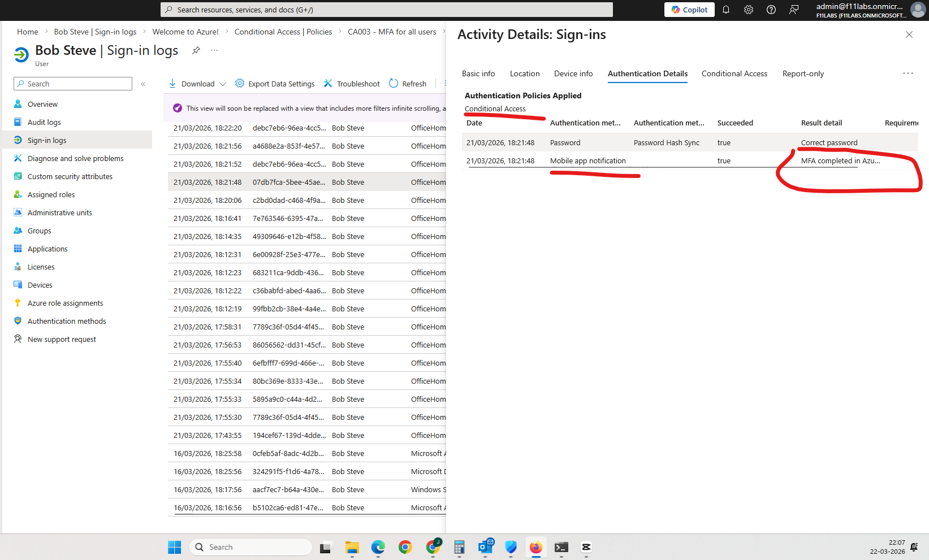
Task: Close the Activity Details pane
Action: [909, 34]
